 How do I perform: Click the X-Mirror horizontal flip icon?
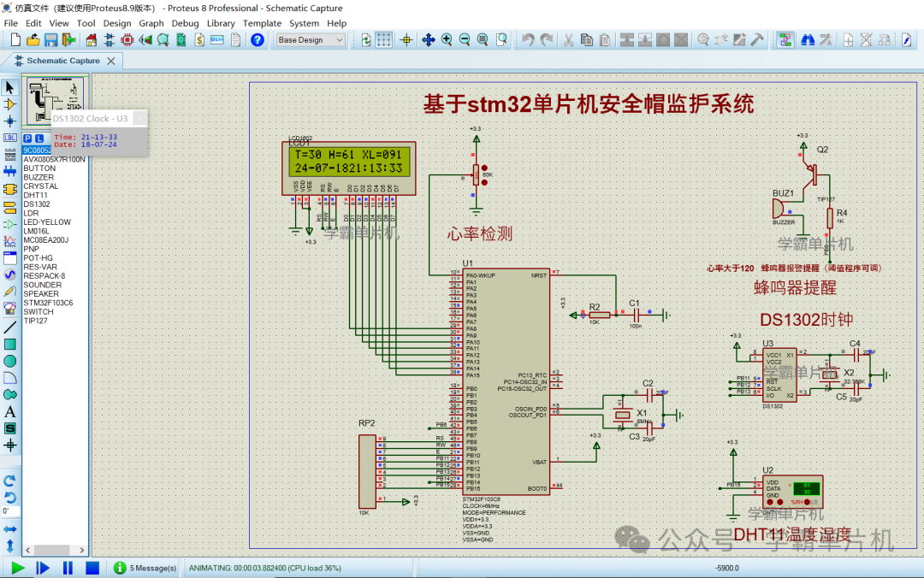coord(10,529)
